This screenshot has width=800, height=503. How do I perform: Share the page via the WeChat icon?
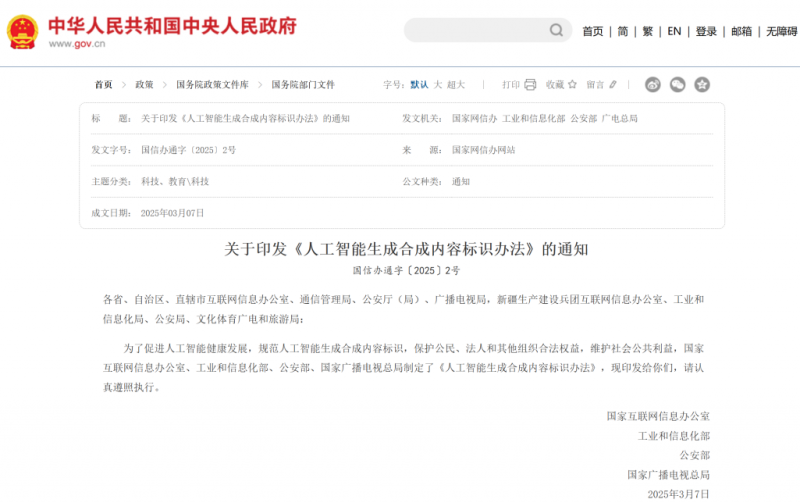point(678,85)
